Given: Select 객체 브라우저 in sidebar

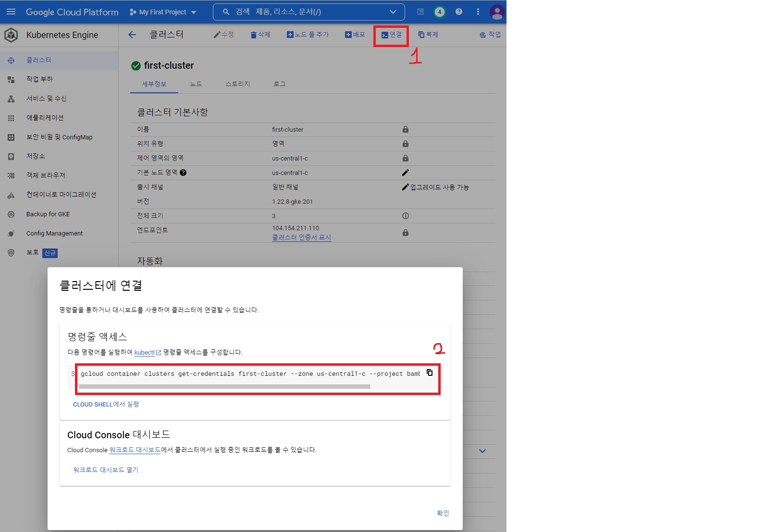Looking at the screenshot, I should pyautogui.click(x=59, y=175).
